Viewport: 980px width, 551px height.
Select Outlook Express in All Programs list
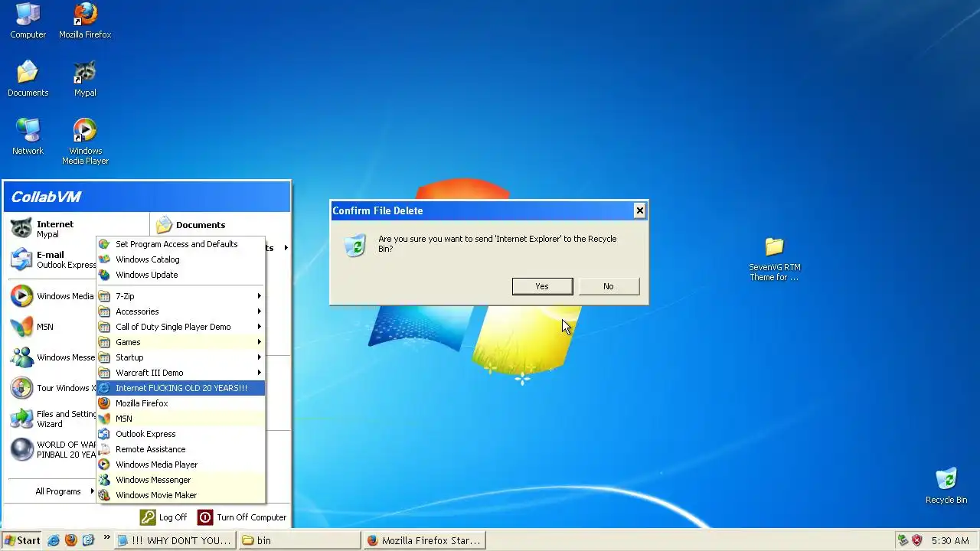181,434
